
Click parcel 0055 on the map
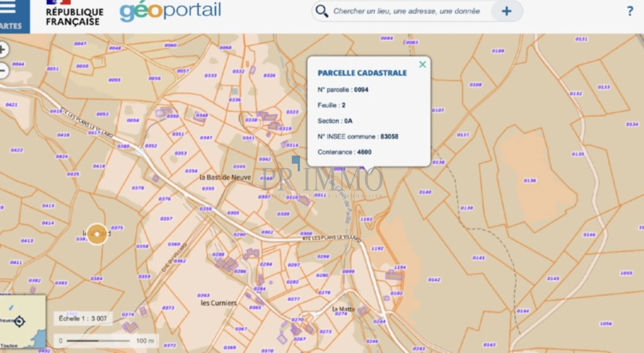point(115,80)
